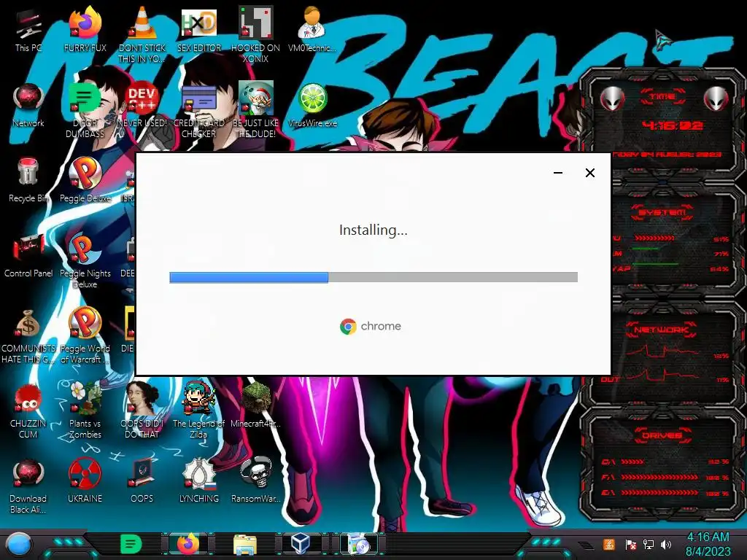Open the Start orb on the taskbar
The height and width of the screenshot is (560, 747).
[x=18, y=544]
